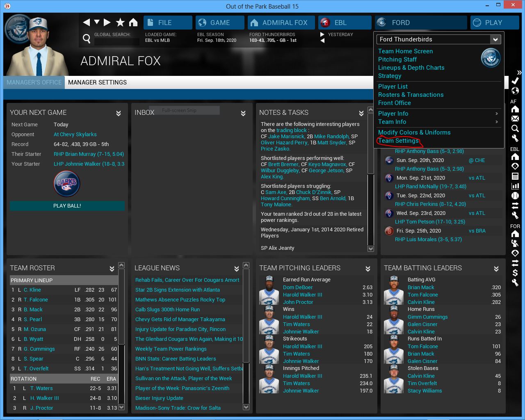Click the dollar sign finances icon
This screenshot has width=525, height=420.
click(515, 273)
